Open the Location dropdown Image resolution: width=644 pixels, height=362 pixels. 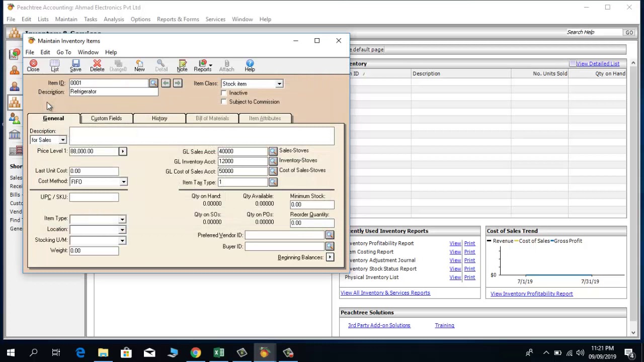(x=122, y=230)
